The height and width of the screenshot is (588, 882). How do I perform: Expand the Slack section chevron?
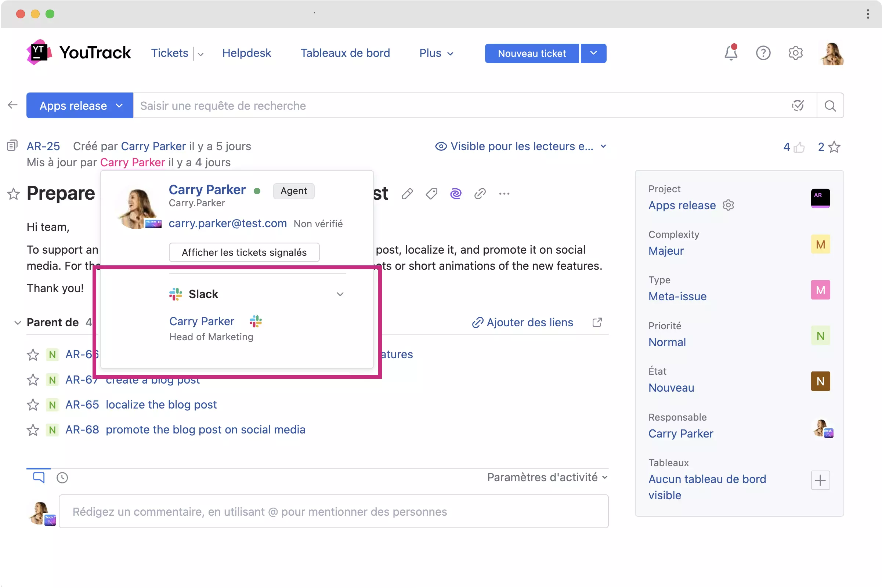[340, 294]
